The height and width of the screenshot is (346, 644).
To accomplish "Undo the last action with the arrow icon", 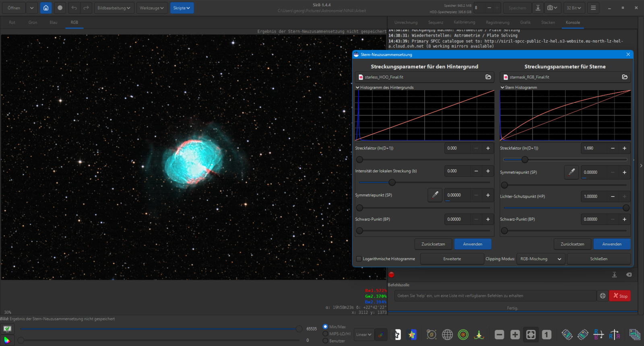I will coord(74,8).
